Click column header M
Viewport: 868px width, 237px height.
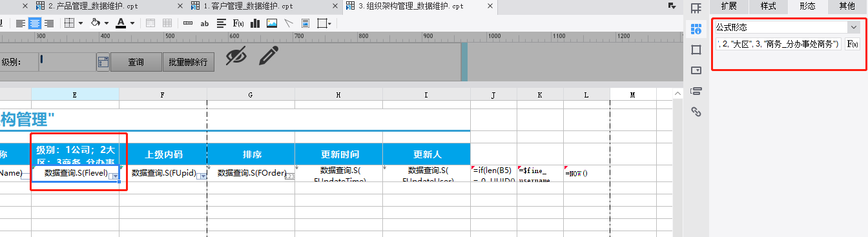[x=633, y=95]
